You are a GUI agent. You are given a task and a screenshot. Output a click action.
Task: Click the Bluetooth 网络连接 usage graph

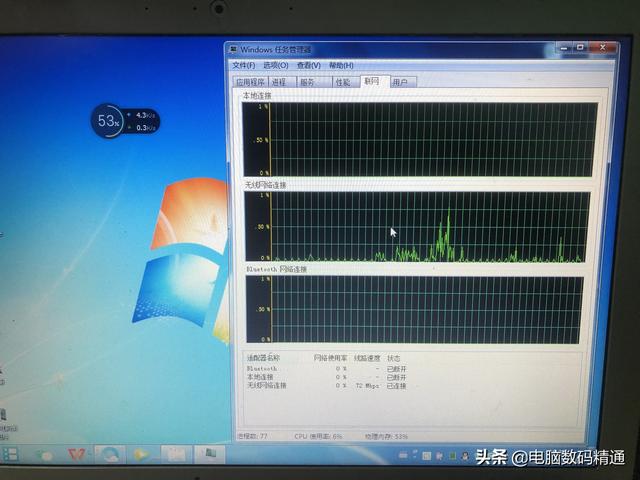(x=415, y=310)
